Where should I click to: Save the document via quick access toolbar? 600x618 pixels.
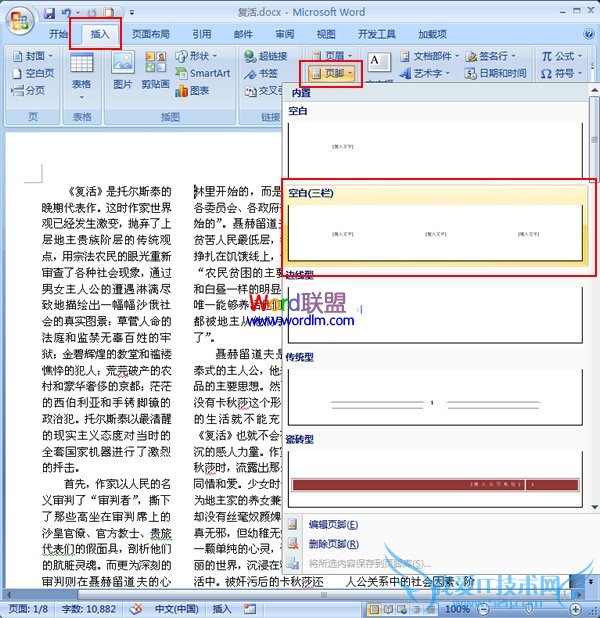click(49, 13)
